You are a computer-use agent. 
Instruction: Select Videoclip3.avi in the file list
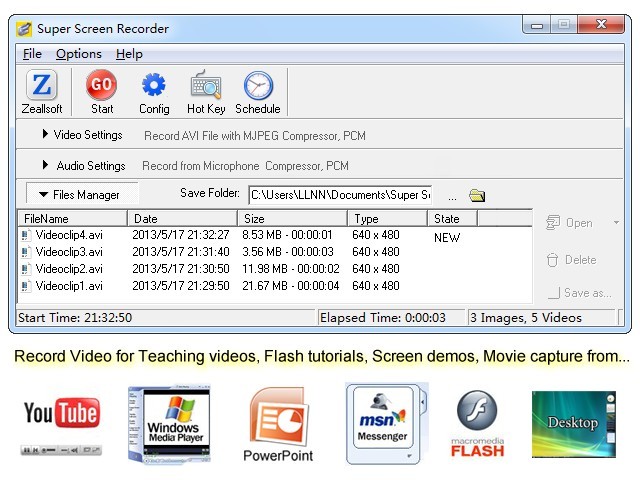tap(69, 252)
